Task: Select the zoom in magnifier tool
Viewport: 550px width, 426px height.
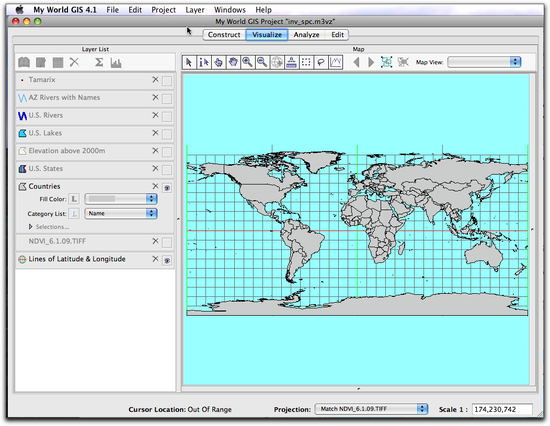Action: 248,62
